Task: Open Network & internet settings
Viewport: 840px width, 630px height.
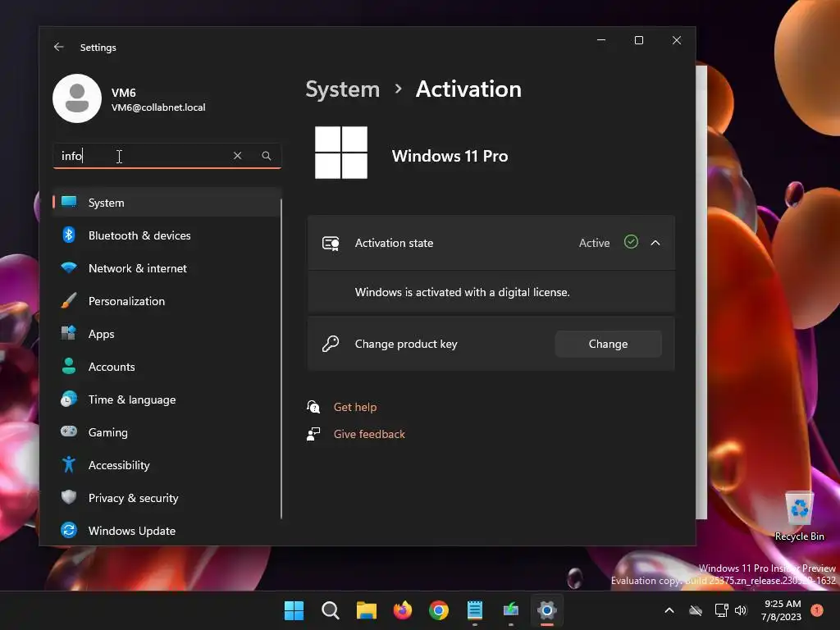Action: (167, 268)
